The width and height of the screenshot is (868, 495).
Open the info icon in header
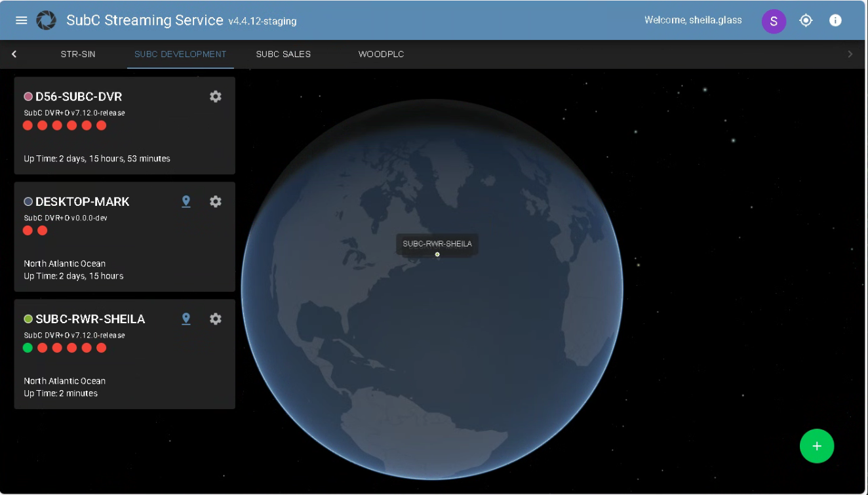point(835,20)
